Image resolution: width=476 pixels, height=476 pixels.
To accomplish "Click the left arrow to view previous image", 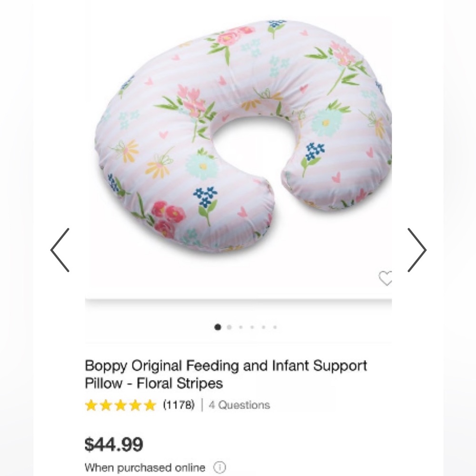I will 58,248.
